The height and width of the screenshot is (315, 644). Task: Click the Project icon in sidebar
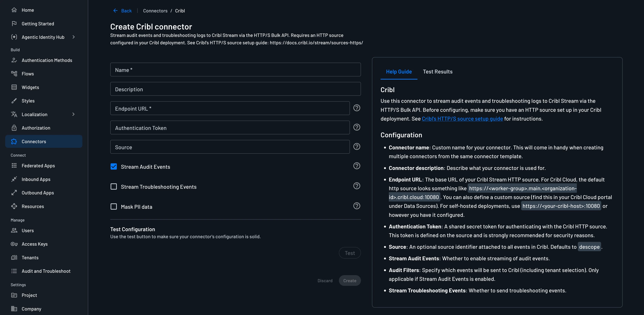click(x=14, y=295)
